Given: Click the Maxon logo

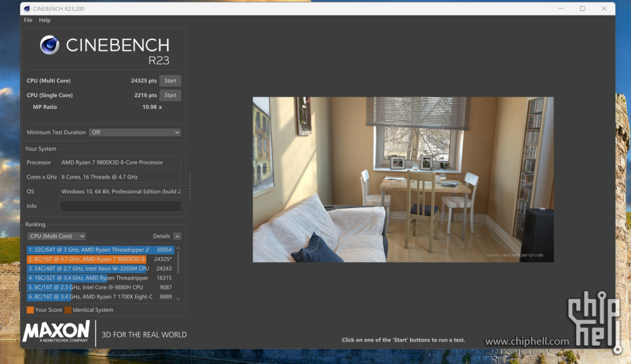Looking at the screenshot, I should tap(56, 332).
